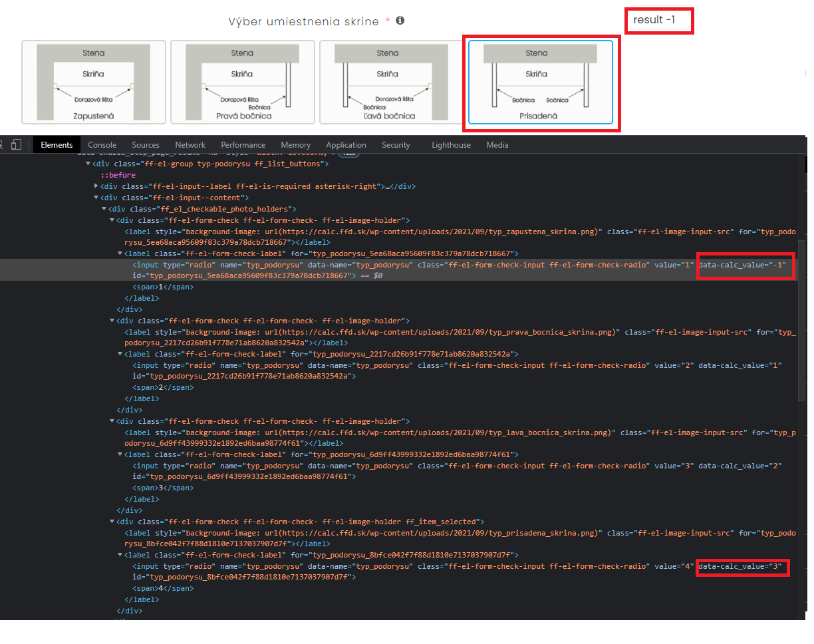
Task: Collapse the ff-el-group typ-podorysu div node
Action: (88, 164)
